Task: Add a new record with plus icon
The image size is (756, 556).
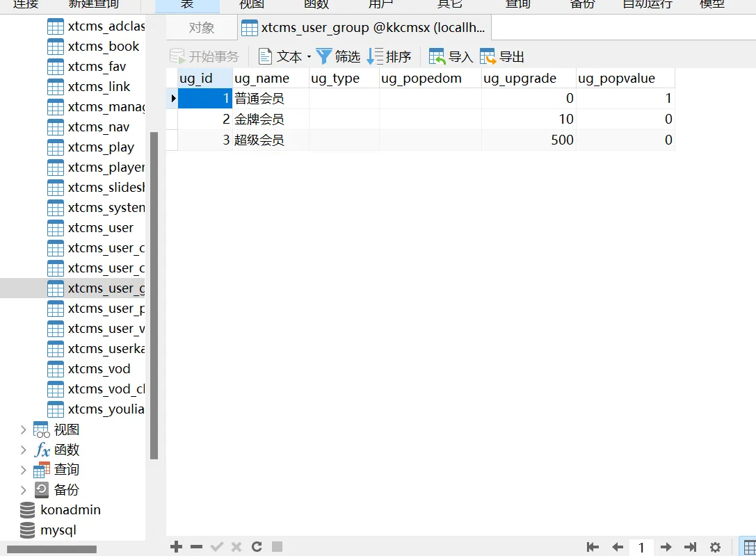Action: coord(176,547)
